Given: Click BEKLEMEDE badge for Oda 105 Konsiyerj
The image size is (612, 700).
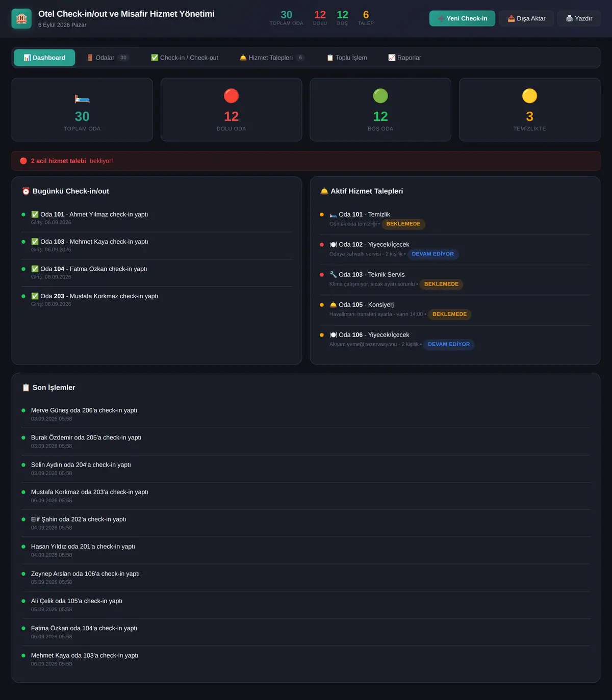Looking at the screenshot, I should pyautogui.click(x=449, y=314).
